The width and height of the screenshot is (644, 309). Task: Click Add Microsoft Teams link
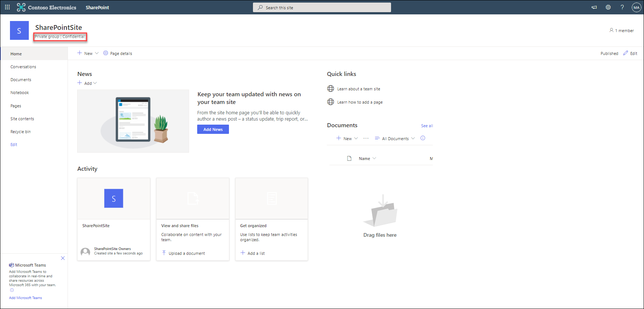pos(25,298)
